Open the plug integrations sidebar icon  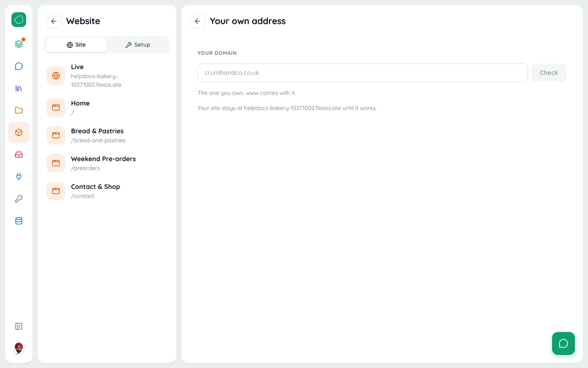click(x=19, y=177)
